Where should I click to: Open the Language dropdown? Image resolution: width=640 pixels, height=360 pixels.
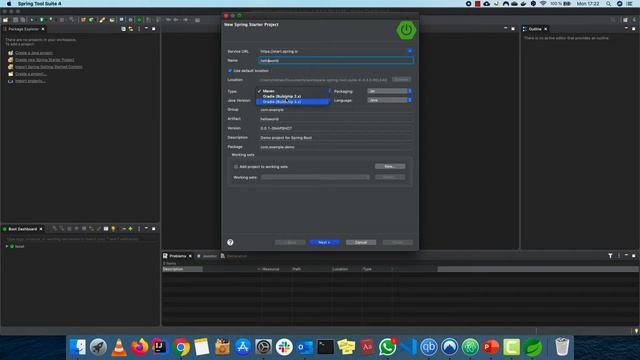pos(389,100)
